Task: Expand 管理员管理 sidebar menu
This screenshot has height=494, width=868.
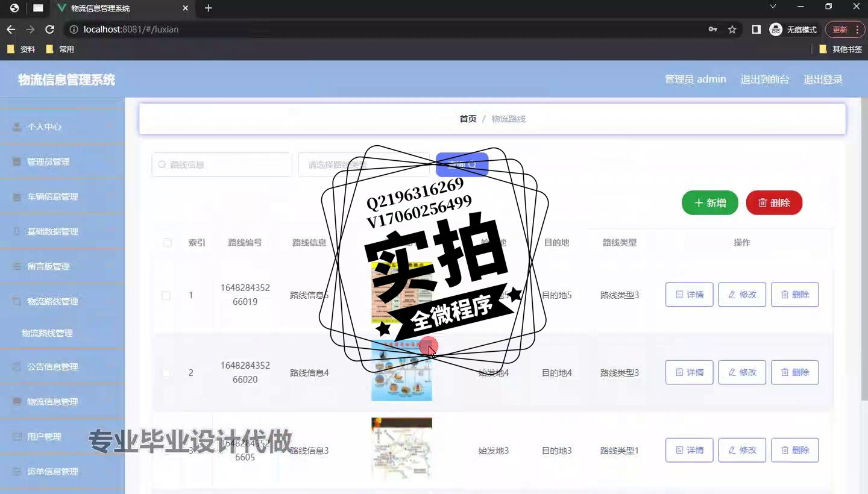Action: pyautogui.click(x=62, y=162)
